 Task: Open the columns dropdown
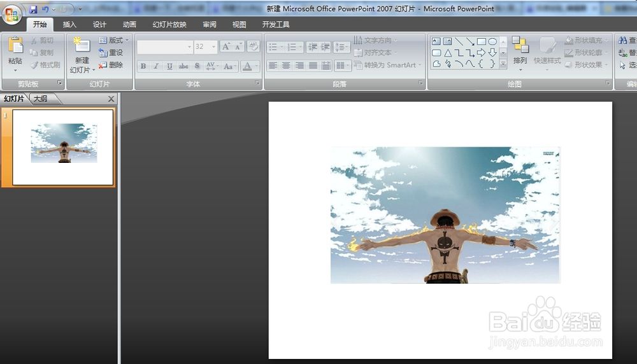(x=343, y=66)
